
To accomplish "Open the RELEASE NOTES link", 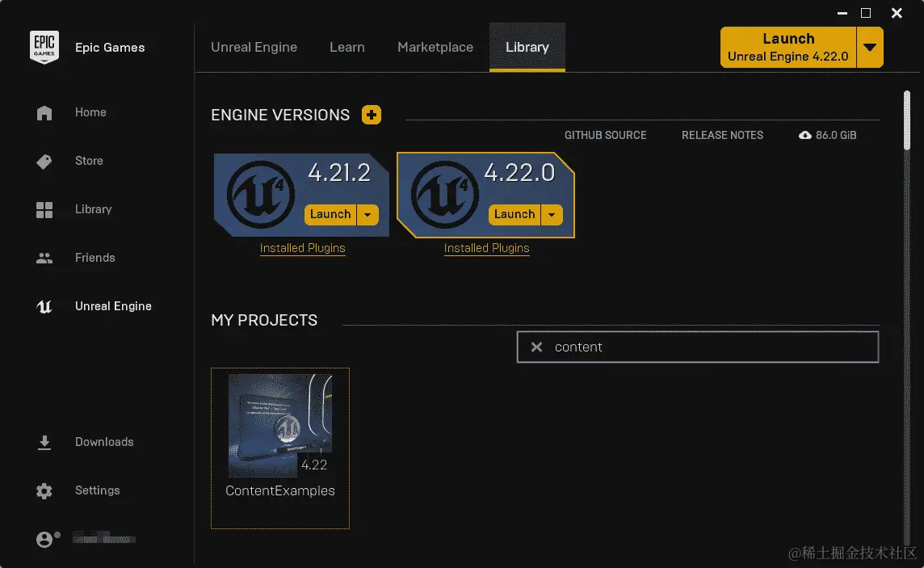I will click(722, 136).
